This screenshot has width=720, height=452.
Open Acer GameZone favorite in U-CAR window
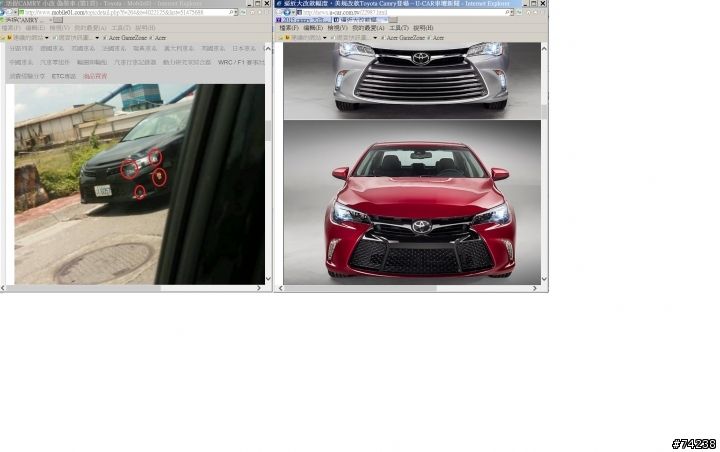(403, 38)
